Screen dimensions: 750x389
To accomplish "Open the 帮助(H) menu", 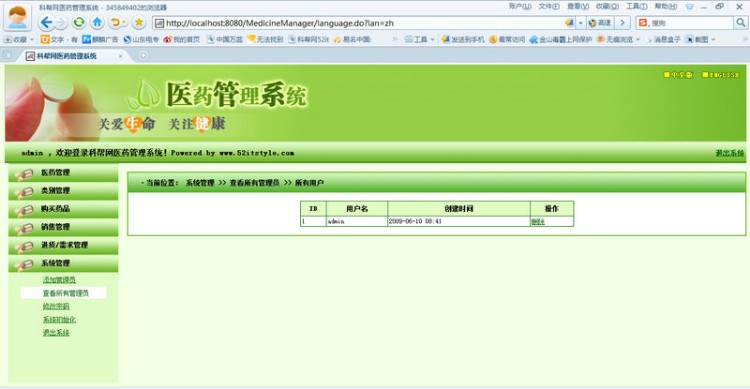I will coord(666,6).
